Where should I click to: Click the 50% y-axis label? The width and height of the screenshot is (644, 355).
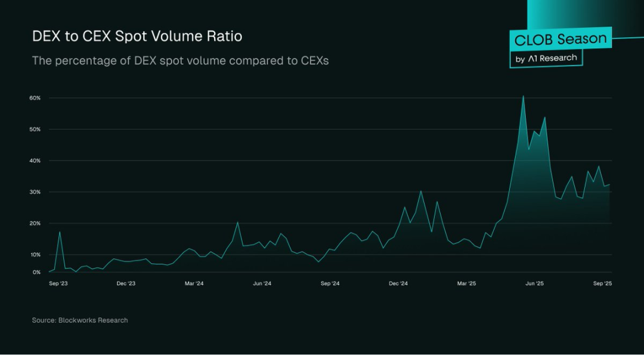pyautogui.click(x=35, y=129)
